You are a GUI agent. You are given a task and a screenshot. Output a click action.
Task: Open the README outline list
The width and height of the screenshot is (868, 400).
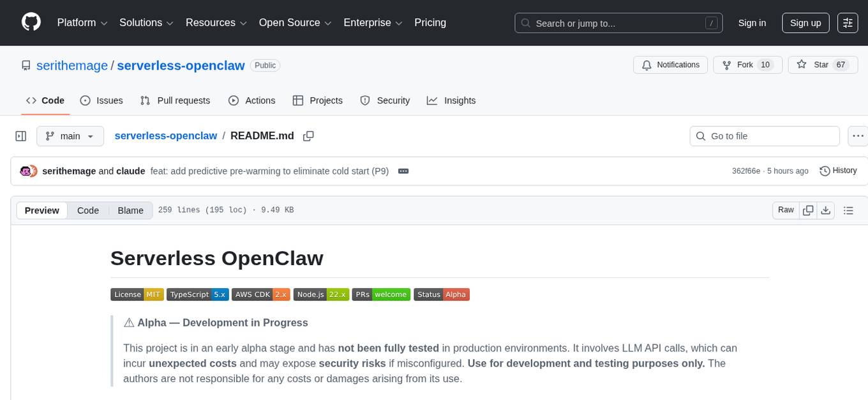(x=848, y=210)
